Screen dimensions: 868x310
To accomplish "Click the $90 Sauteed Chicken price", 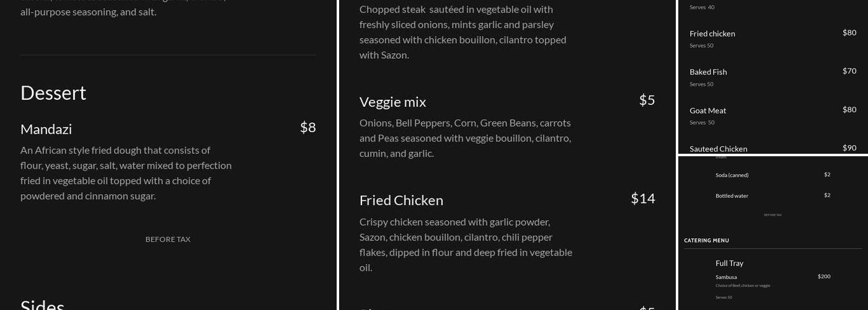I will pos(849,148).
